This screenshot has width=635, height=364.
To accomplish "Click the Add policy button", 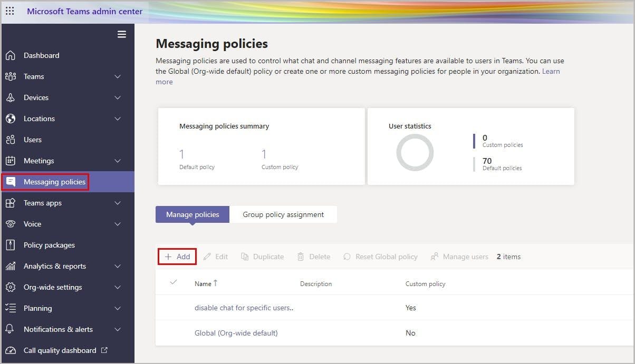I will coord(177,257).
